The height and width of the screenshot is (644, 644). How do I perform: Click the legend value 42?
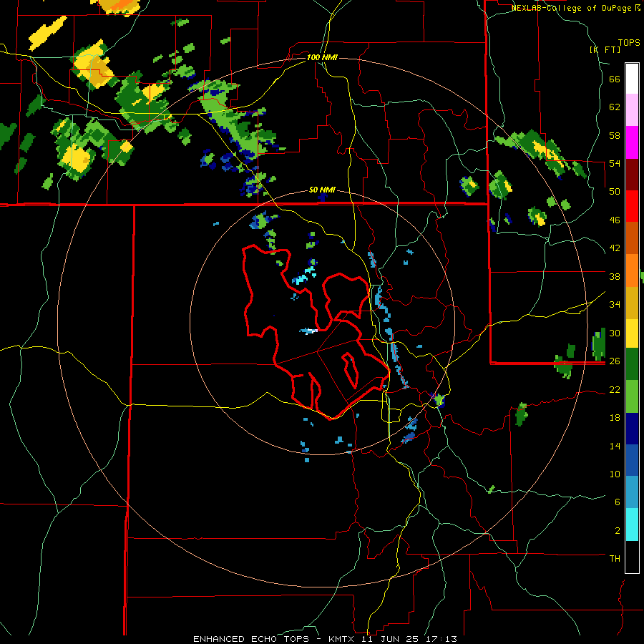pos(615,248)
